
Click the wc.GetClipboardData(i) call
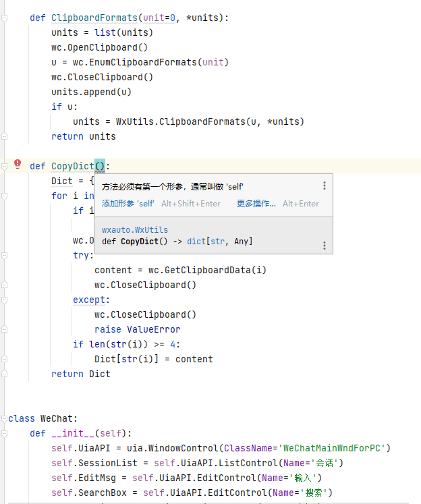[207, 270]
